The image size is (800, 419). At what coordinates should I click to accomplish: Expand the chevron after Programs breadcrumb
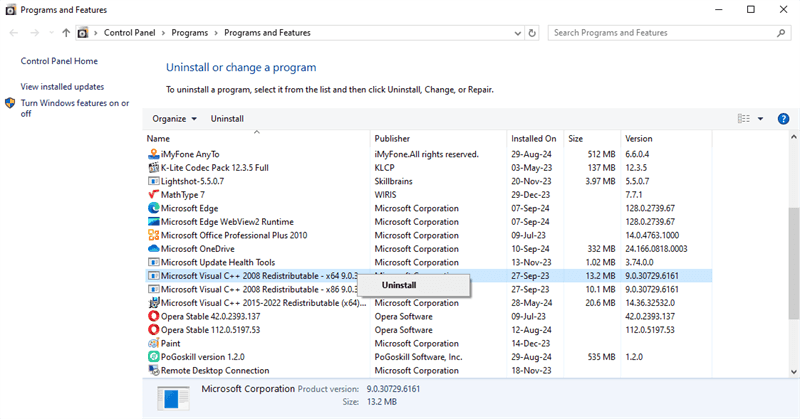pyautogui.click(x=216, y=33)
